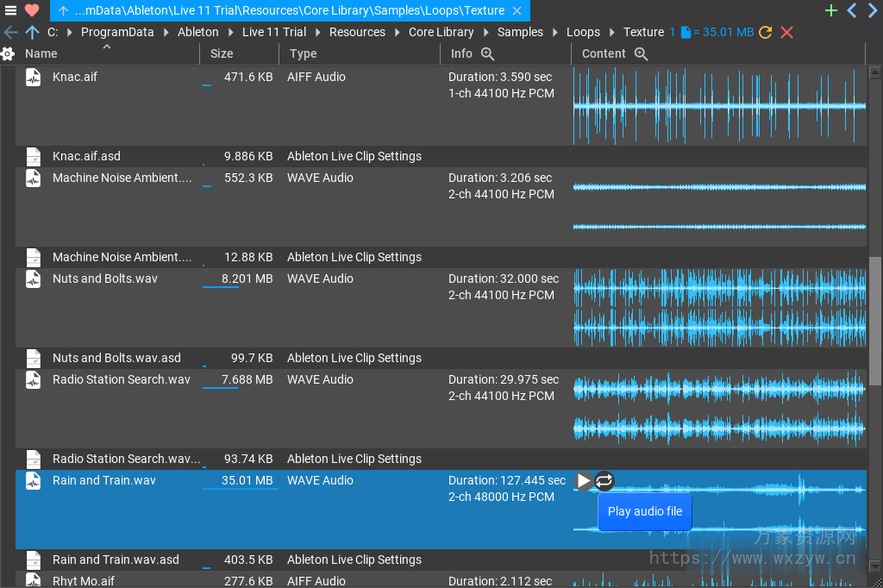This screenshot has height=588, width=883.
Task: Expand the chevron after the Samples breadcrumb
Action: tap(554, 32)
